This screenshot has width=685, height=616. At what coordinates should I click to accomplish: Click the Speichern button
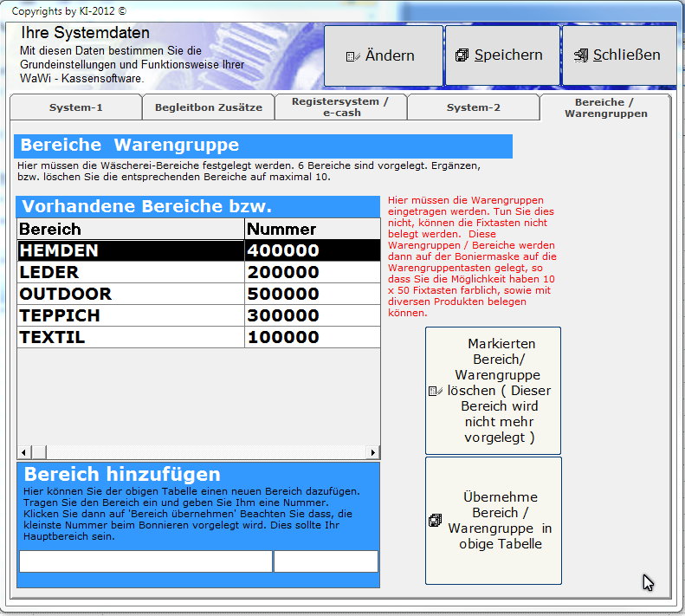coord(502,55)
